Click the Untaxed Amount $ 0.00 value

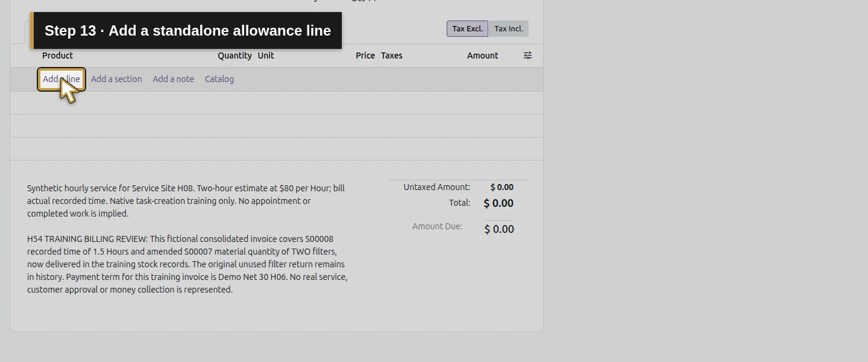(x=502, y=188)
